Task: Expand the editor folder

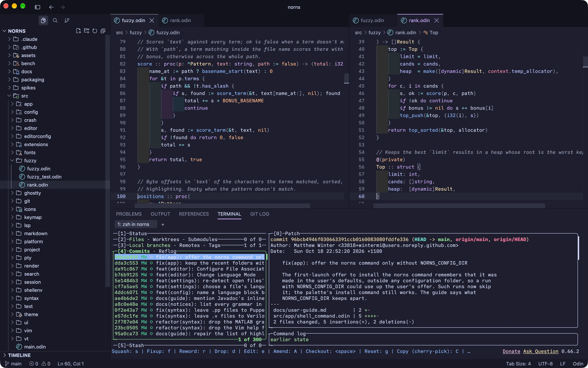Action: (x=12, y=128)
